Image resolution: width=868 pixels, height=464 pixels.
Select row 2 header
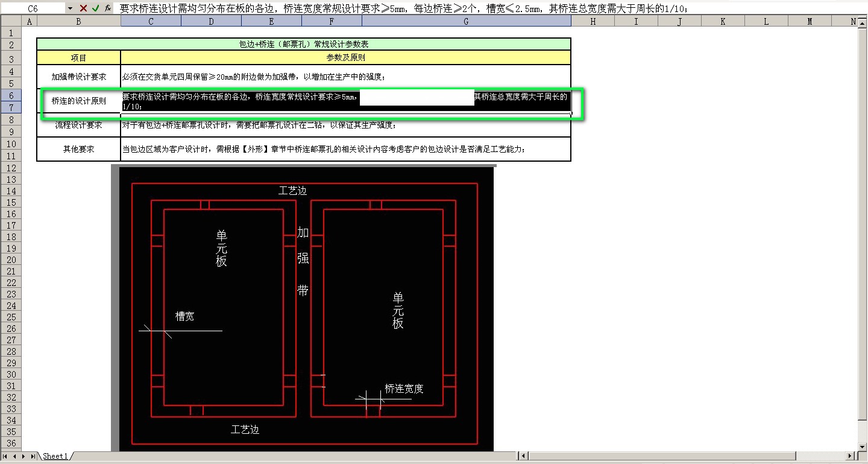11,45
